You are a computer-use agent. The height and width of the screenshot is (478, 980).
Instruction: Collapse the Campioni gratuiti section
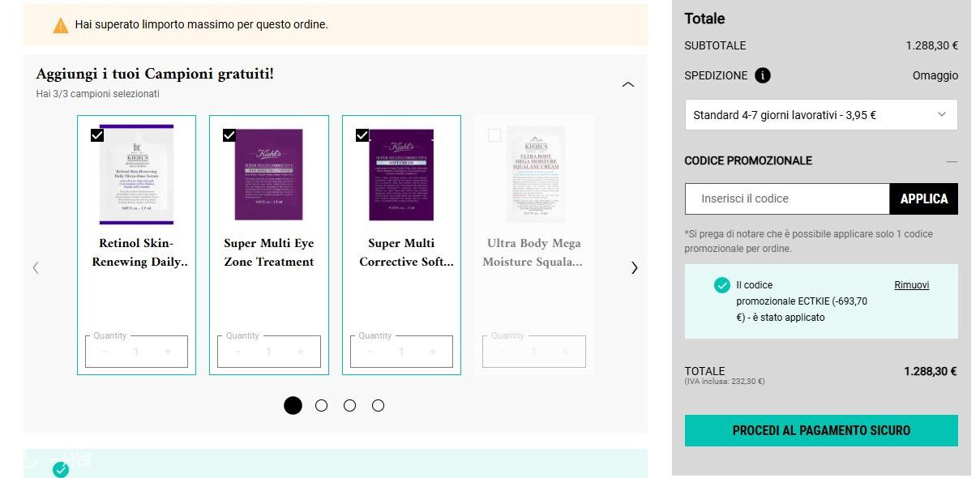click(628, 84)
